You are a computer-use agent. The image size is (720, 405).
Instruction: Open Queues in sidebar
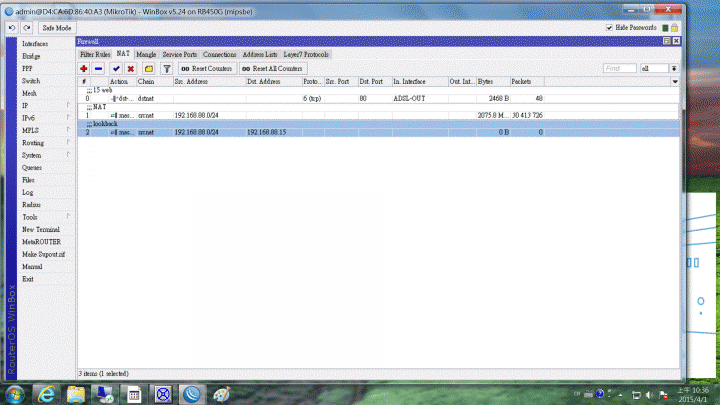[32, 168]
